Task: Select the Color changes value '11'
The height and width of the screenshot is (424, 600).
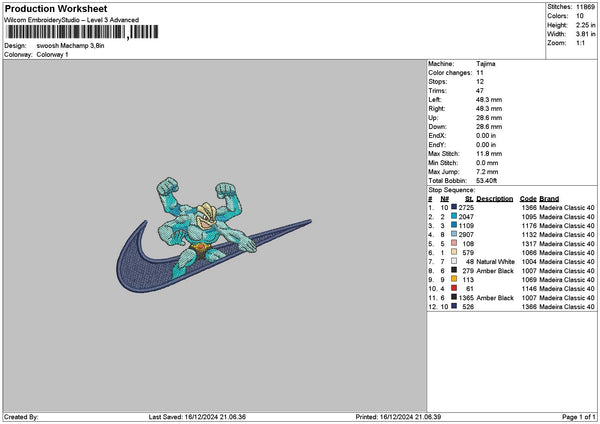Action: coord(480,73)
